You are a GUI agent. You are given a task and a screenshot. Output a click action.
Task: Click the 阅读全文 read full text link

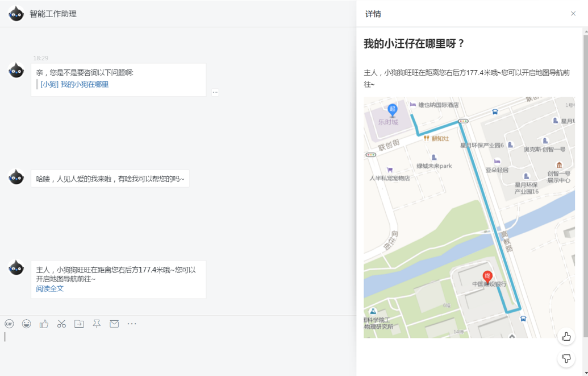tap(50, 288)
